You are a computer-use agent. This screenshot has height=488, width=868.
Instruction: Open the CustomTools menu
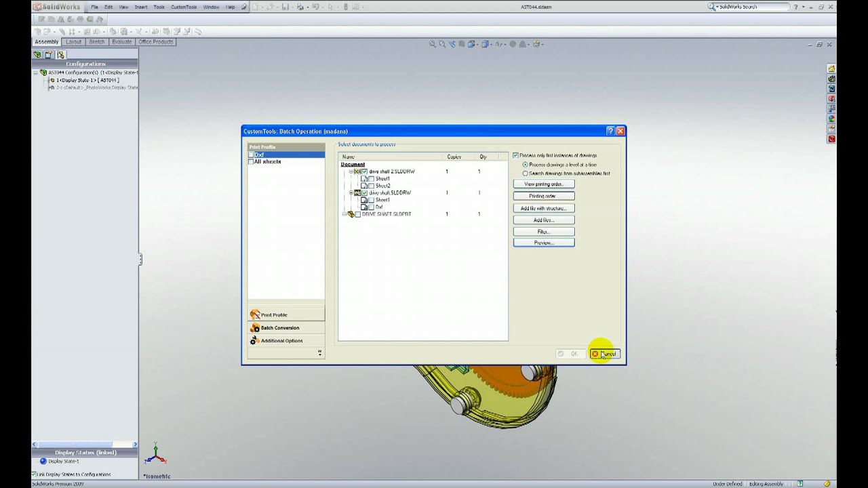[x=184, y=7]
